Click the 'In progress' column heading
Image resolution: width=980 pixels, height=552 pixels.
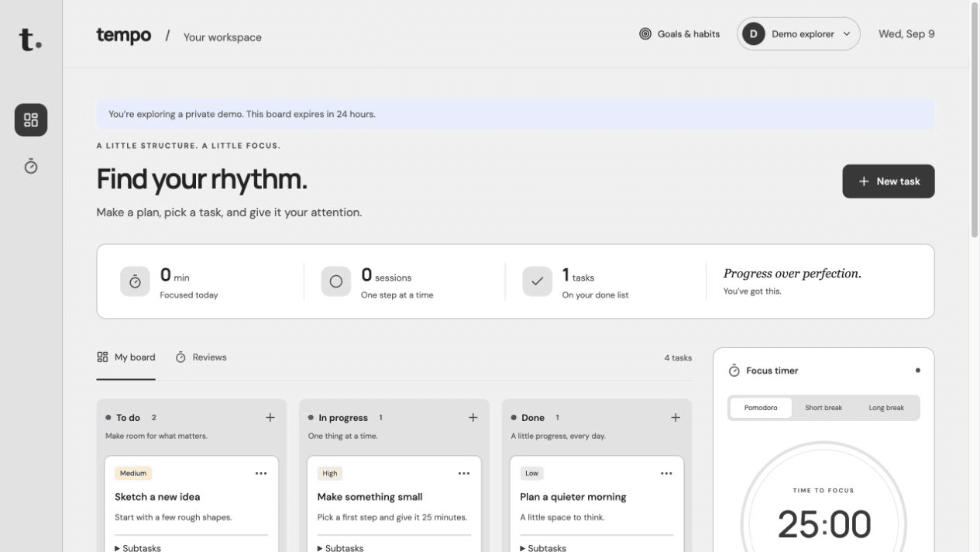pos(343,418)
